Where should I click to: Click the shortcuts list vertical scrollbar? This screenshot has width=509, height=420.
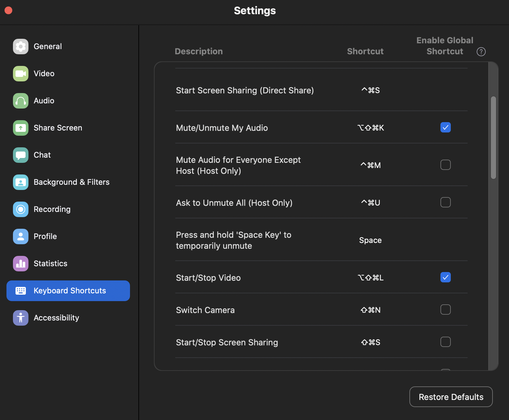[493, 138]
